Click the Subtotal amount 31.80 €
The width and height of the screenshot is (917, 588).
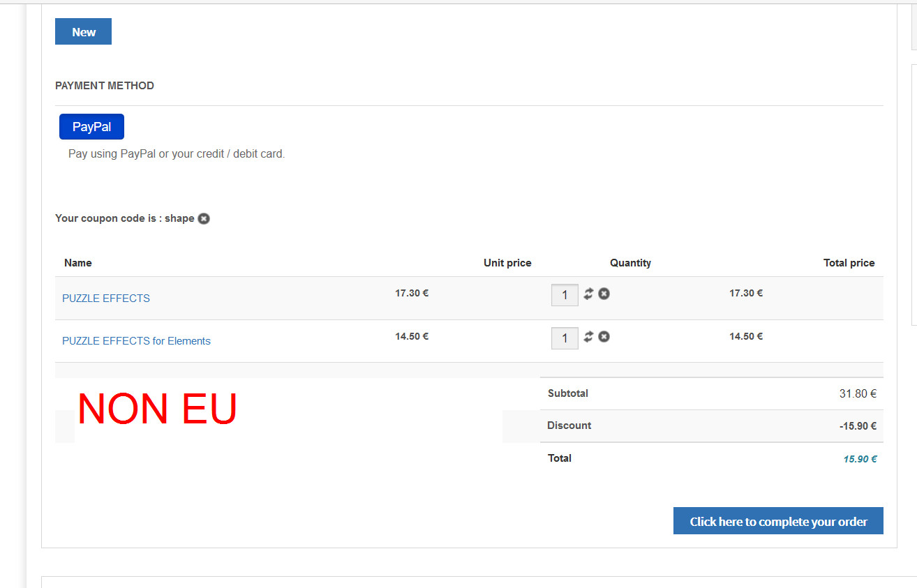click(x=858, y=394)
